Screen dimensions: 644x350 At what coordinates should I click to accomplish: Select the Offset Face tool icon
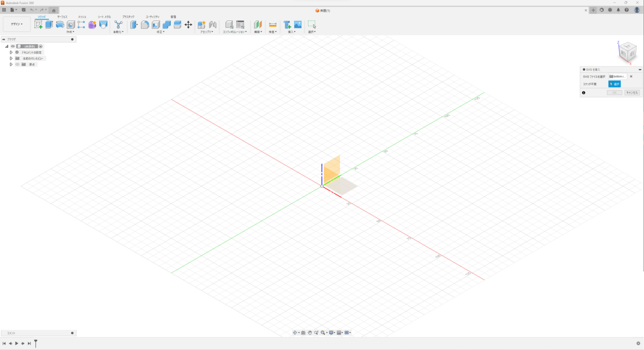point(177,25)
